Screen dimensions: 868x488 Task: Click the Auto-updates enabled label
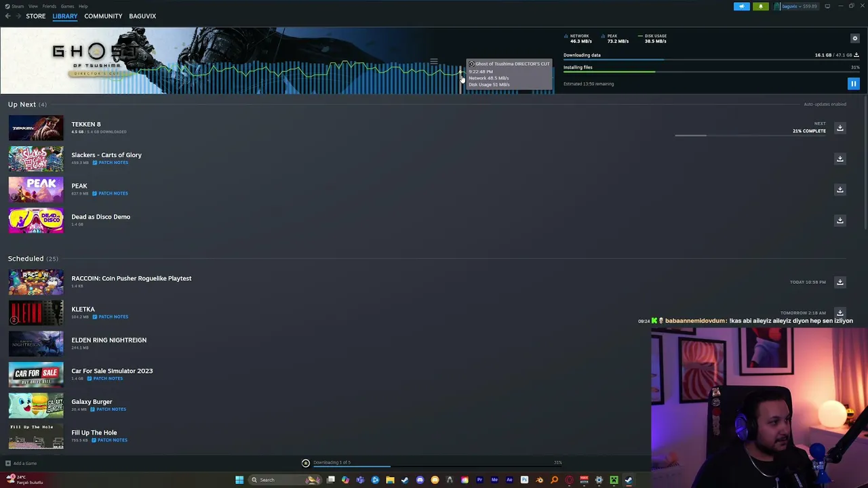[x=825, y=104]
